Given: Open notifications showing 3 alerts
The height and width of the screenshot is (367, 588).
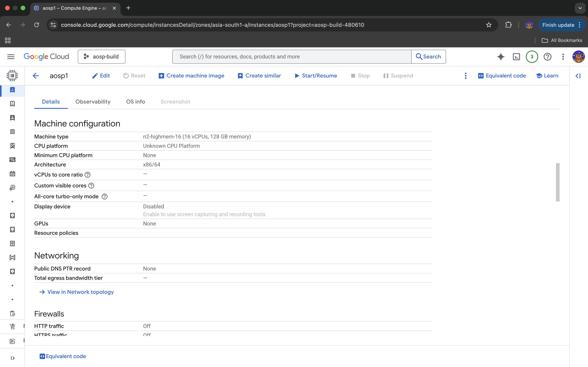Looking at the screenshot, I should [x=532, y=57].
